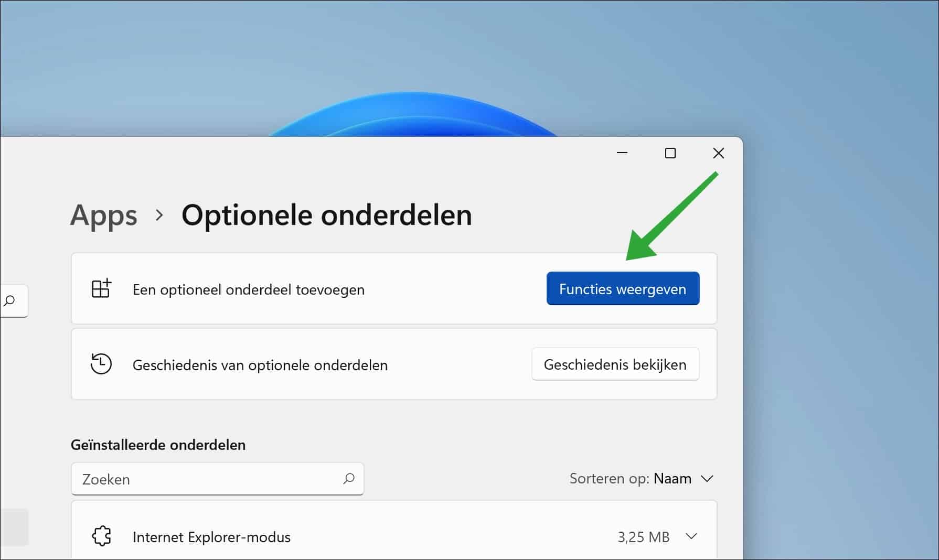Select the highlighted sidebar item at bottom left
Screen dimensions: 939x560
tap(14, 527)
